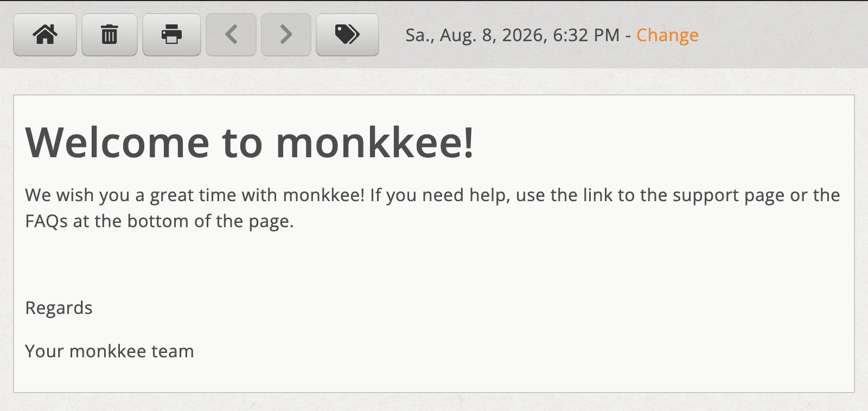Go back to entries overview via home icon
This screenshot has width=868, height=411.
(44, 35)
